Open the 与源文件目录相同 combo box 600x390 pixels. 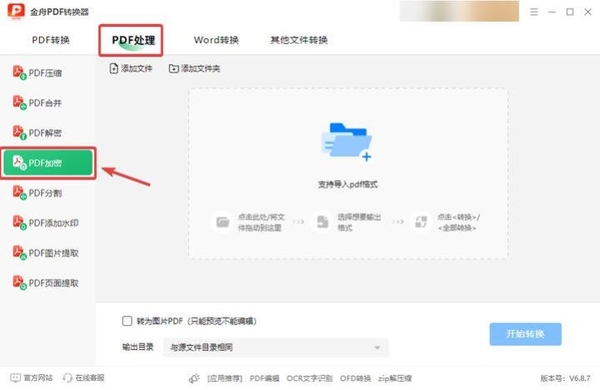pyautogui.click(x=276, y=348)
